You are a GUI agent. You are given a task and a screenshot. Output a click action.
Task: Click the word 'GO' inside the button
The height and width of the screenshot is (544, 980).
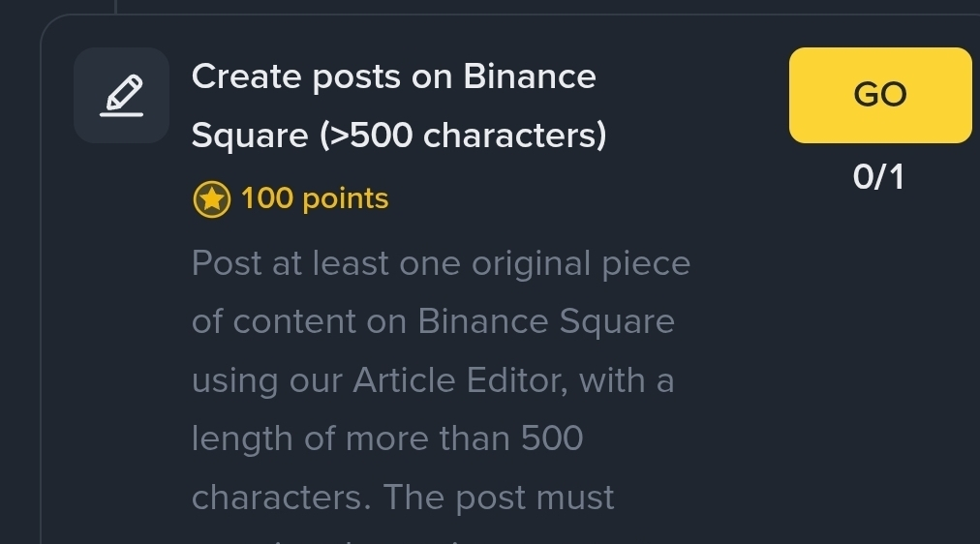point(880,95)
